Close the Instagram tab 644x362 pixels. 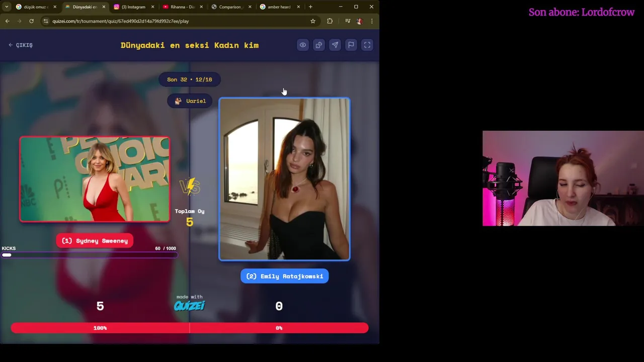pos(152,7)
